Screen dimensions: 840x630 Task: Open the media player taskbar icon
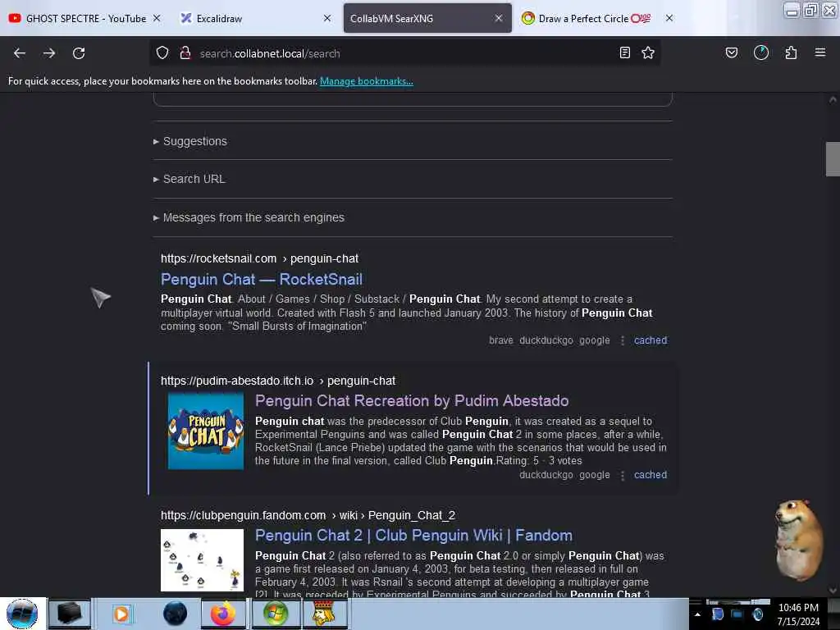click(x=121, y=614)
